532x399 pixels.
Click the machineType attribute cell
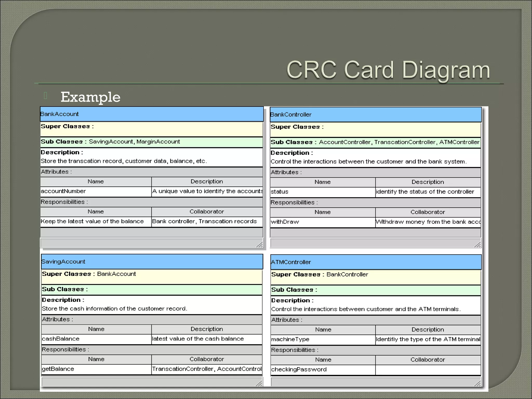[323, 340]
